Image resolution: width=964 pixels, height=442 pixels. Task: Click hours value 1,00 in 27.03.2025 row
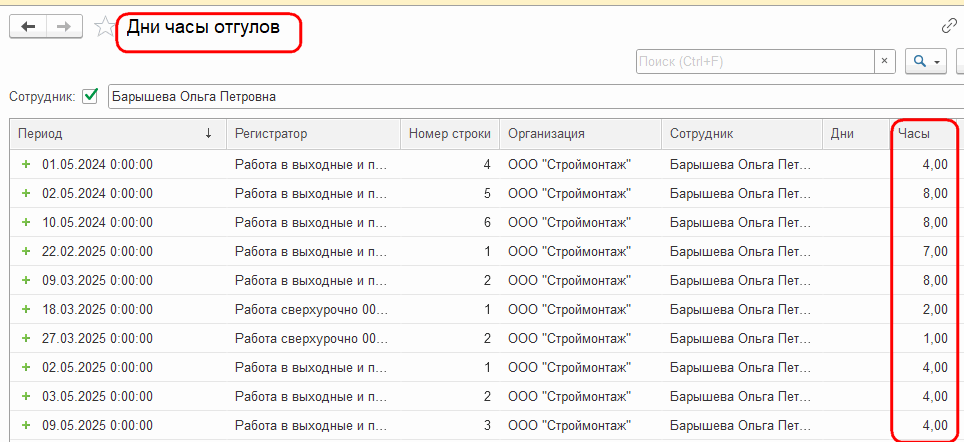[x=935, y=338]
